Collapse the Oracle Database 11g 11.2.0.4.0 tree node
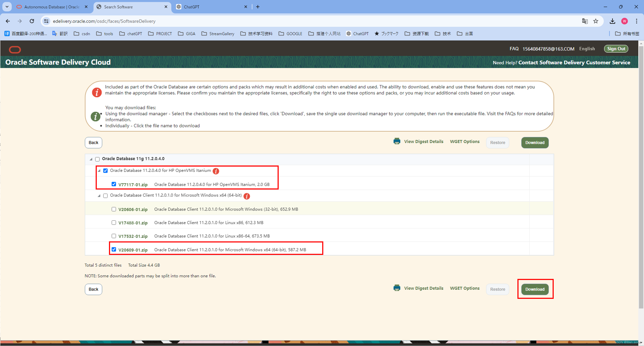Image resolution: width=644 pixels, height=346 pixels. coord(91,159)
